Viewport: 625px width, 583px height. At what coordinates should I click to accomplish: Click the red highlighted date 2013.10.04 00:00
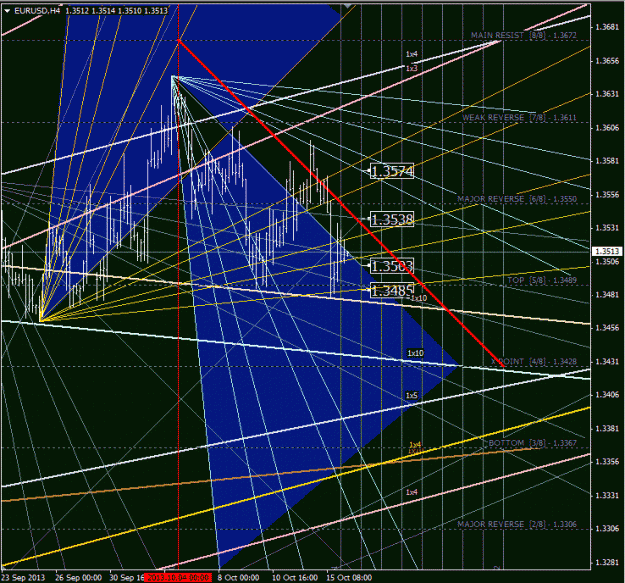tap(178, 577)
